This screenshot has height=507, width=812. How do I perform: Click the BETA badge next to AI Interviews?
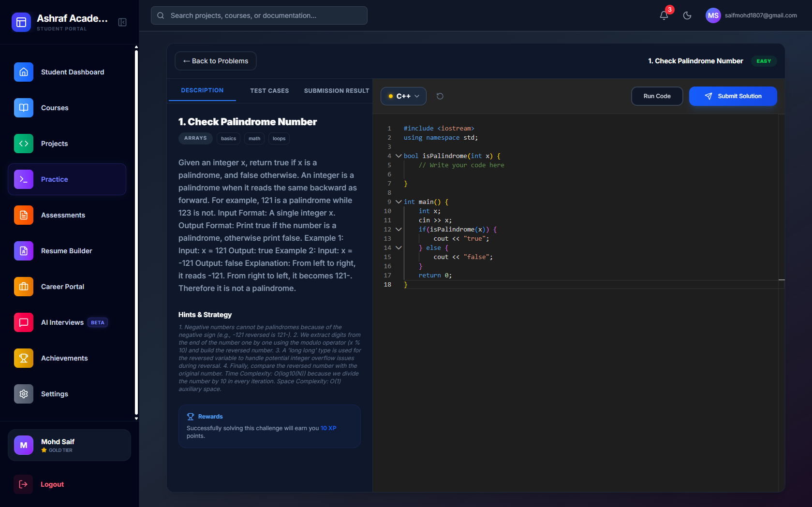coord(98,322)
